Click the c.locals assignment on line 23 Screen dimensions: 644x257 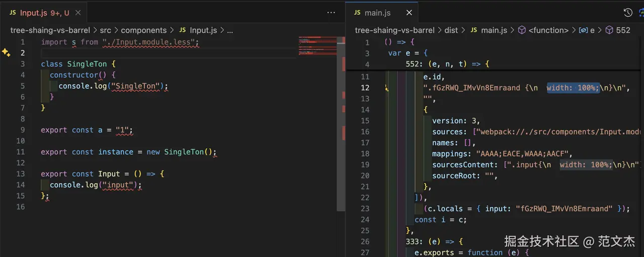click(526, 209)
